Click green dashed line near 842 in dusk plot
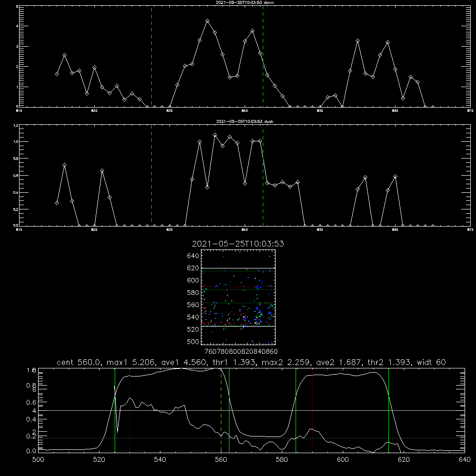Viewport: 476px width, 476px height. pos(263,176)
